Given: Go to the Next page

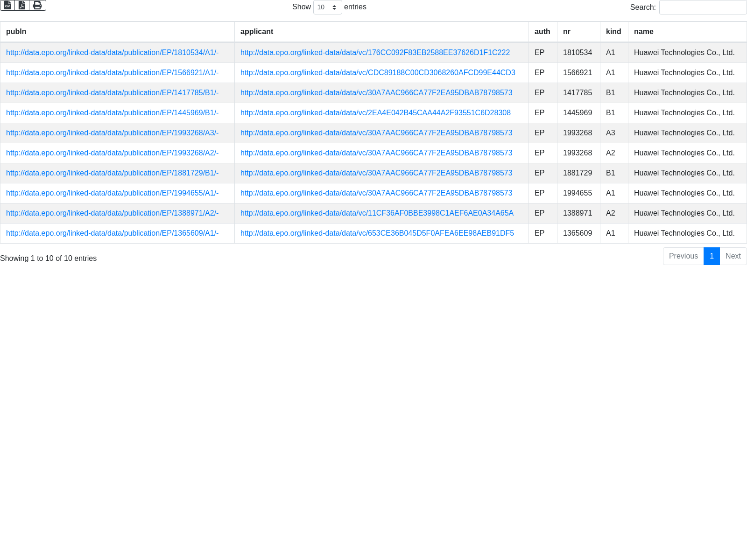Looking at the screenshot, I should coord(733,256).
